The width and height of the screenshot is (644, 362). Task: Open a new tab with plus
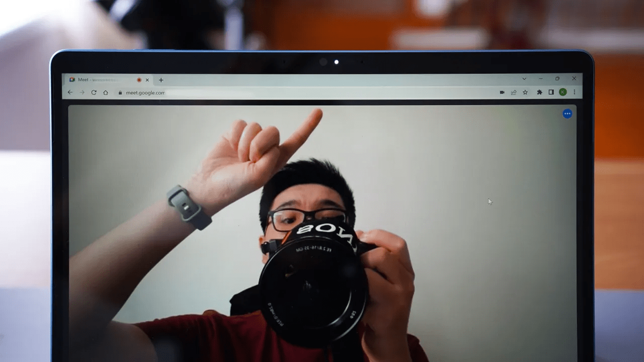(161, 80)
